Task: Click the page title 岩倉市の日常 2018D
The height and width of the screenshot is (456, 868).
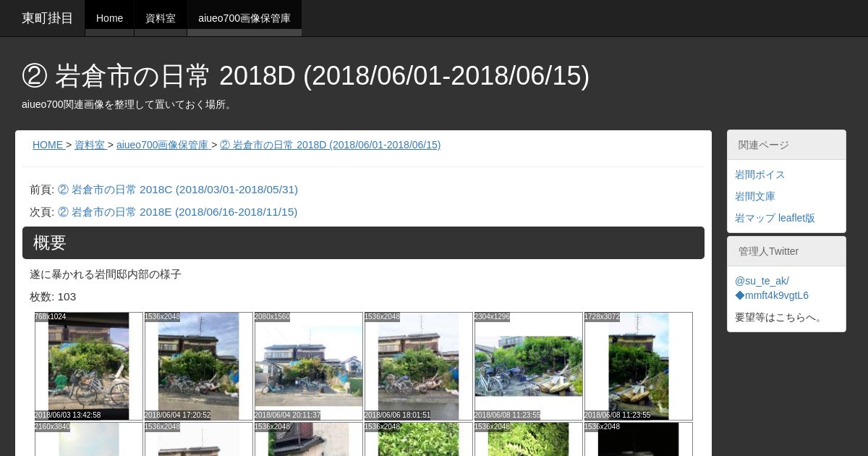Action: tap(305, 75)
